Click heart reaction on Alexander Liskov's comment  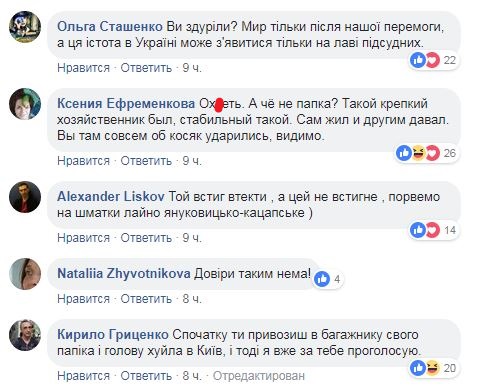(432, 230)
